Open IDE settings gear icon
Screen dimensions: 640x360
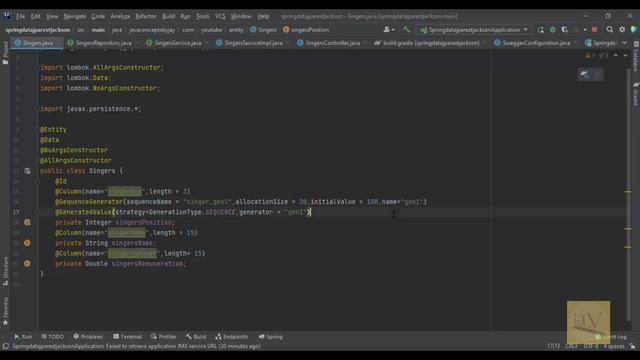[x=622, y=30]
